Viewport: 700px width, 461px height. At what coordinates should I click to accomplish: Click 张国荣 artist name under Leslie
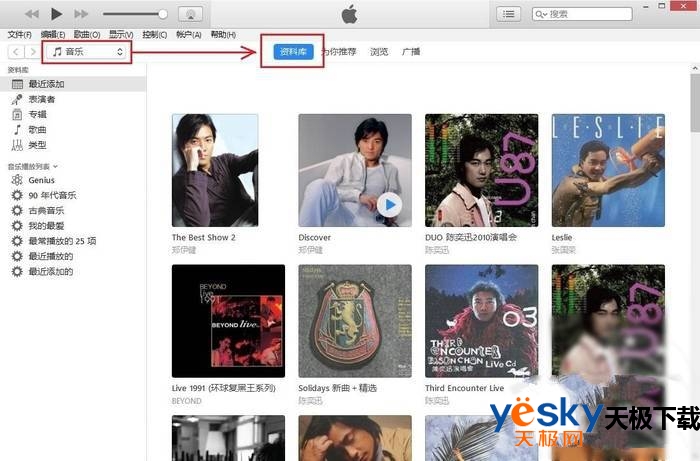pos(563,250)
